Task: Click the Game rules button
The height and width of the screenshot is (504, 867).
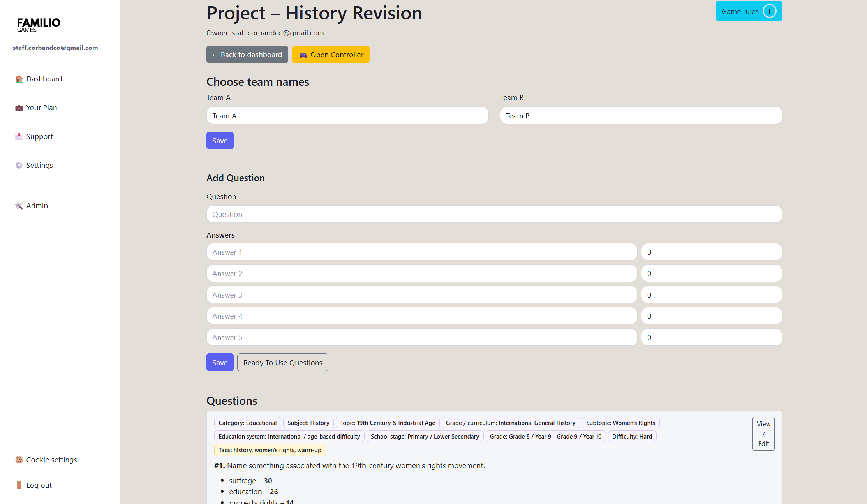Action: tap(749, 11)
